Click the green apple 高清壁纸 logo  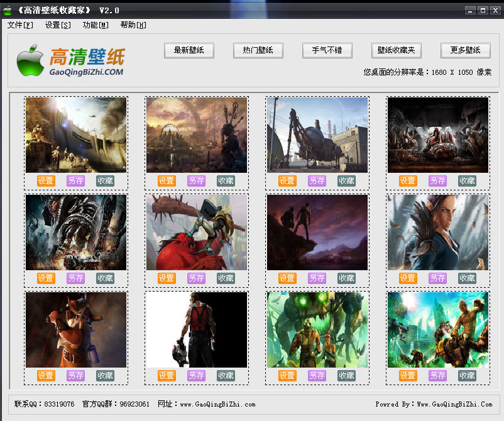coord(71,61)
